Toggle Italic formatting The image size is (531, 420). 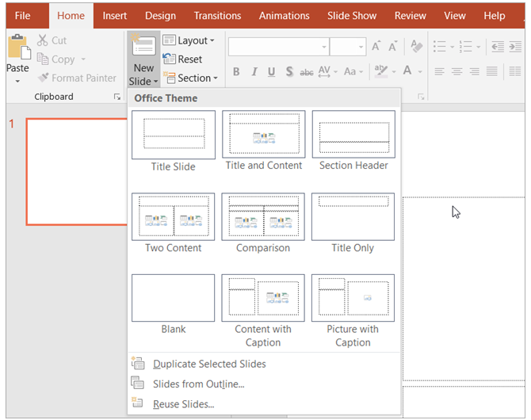tap(254, 72)
